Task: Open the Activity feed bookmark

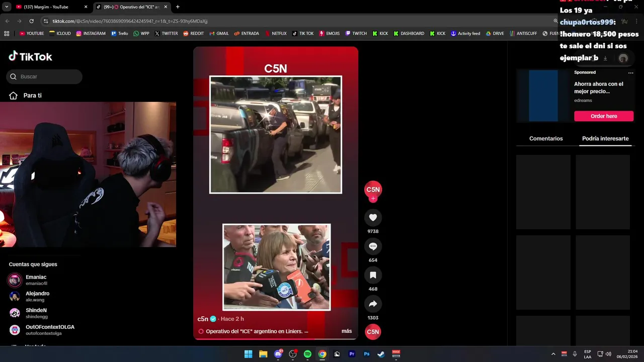Action: tap(465, 34)
